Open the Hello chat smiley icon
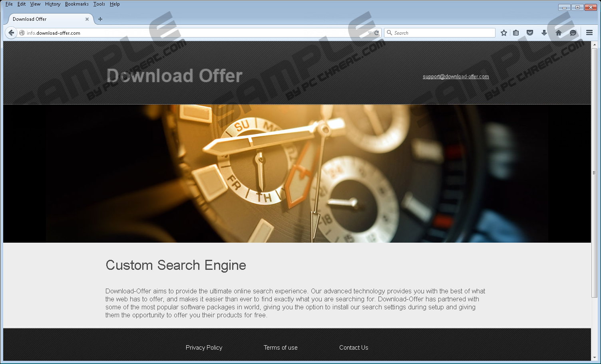Screen dimensions: 601x364 click(x=573, y=33)
